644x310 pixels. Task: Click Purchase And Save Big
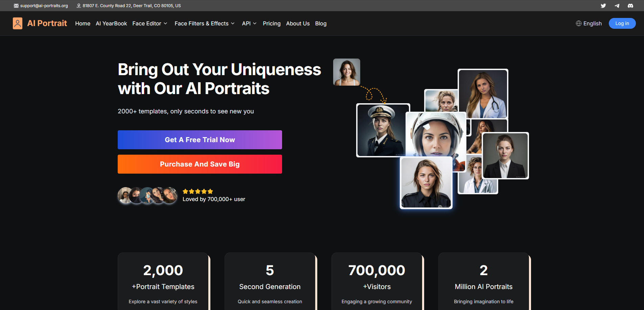pos(200,164)
